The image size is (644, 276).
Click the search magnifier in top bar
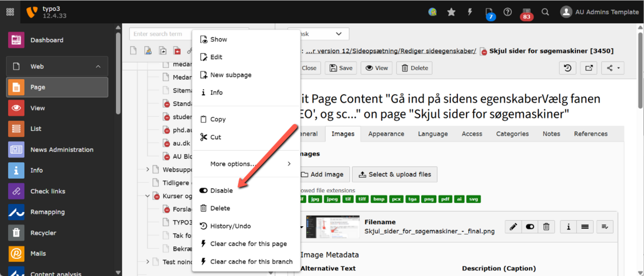(x=545, y=12)
